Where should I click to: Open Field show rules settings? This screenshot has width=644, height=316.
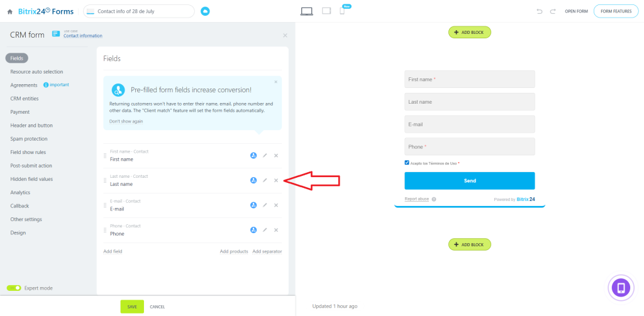coord(28,152)
